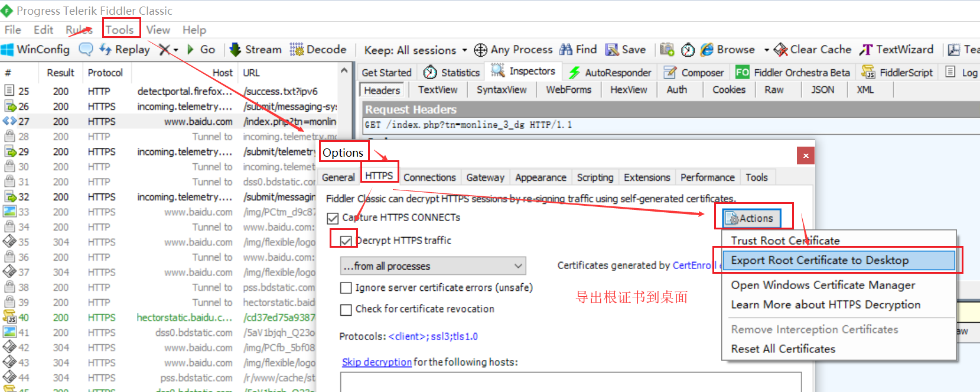
Task: Open the File menu
Action: coord(12,30)
